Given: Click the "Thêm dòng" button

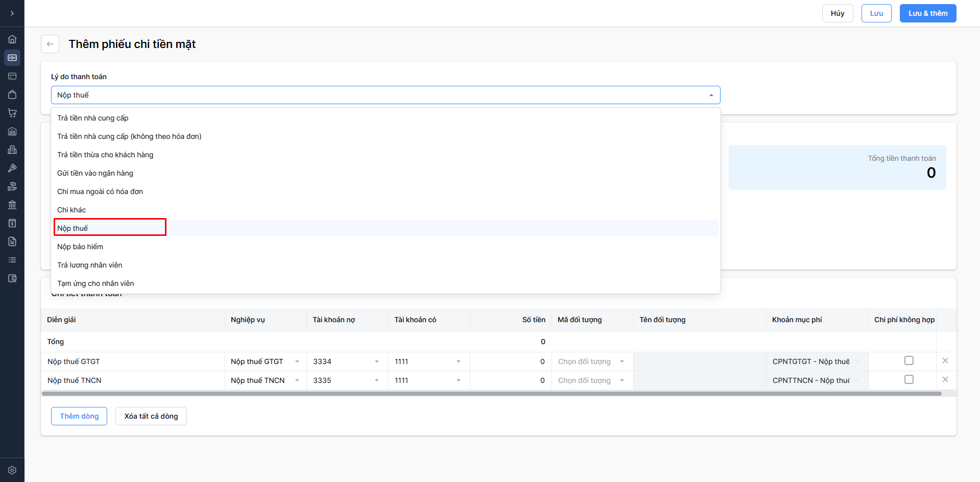Looking at the screenshot, I should click(79, 416).
